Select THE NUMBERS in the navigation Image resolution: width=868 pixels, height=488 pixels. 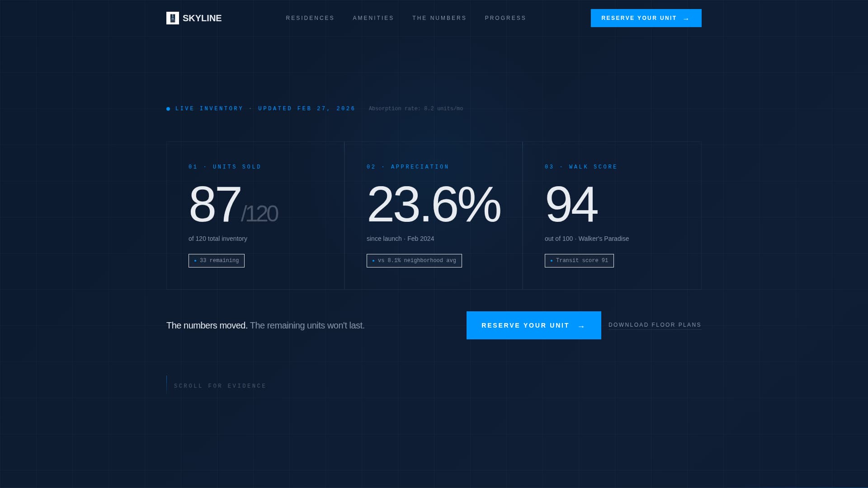[439, 18]
